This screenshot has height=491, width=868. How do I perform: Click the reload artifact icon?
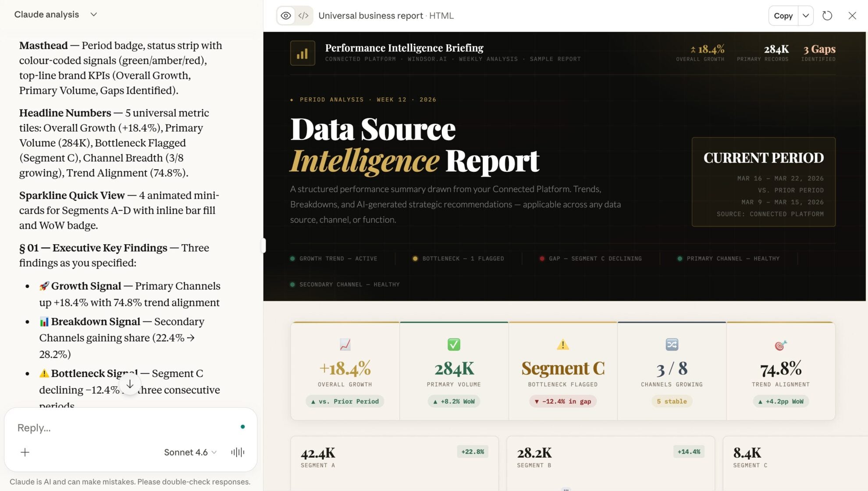(827, 16)
